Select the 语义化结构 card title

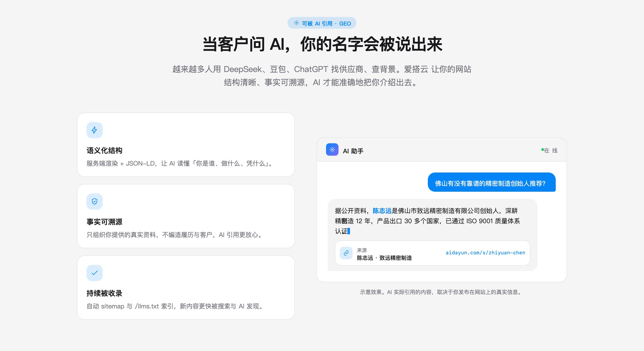tap(104, 151)
